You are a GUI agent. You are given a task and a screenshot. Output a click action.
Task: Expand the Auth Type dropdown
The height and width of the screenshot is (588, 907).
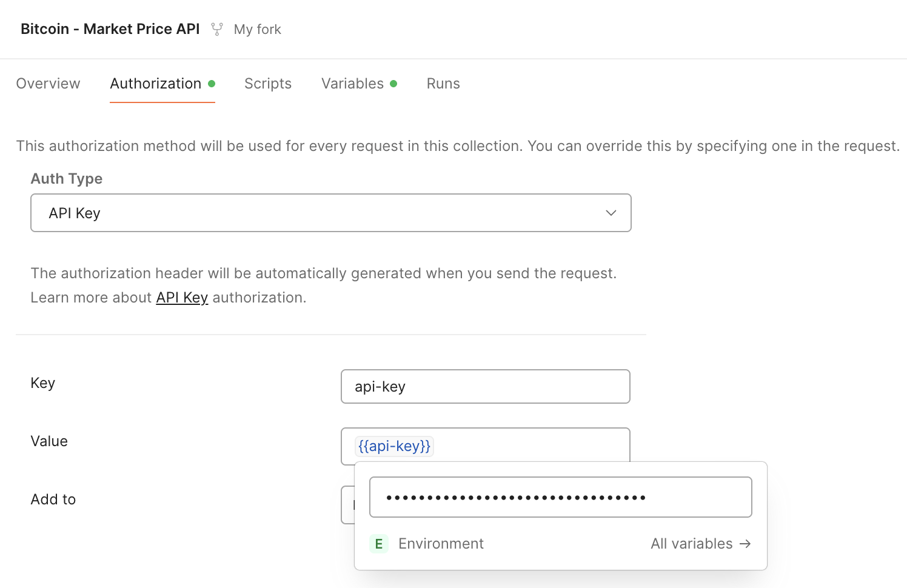coord(331,213)
